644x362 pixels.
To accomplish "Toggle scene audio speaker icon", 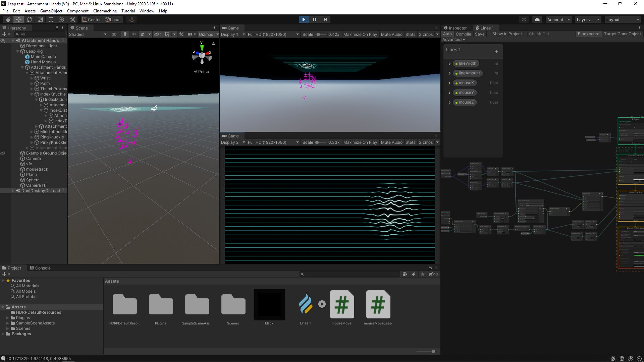I will pyautogui.click(x=134, y=34).
